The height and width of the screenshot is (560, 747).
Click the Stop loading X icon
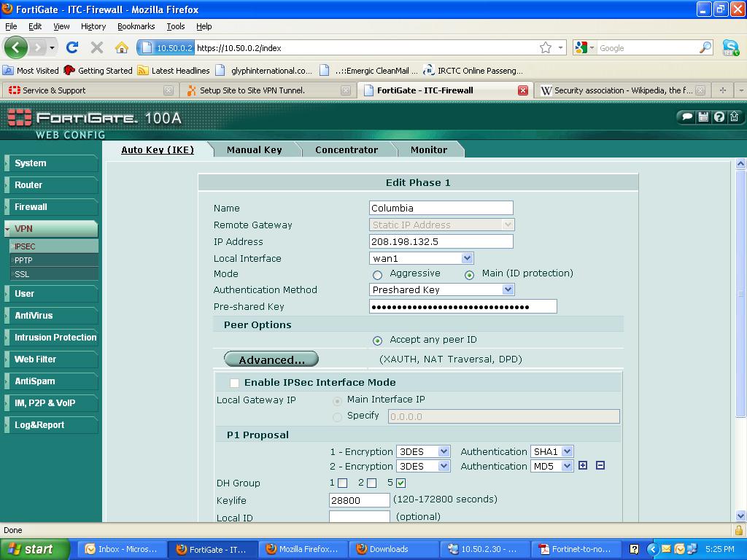pos(97,47)
